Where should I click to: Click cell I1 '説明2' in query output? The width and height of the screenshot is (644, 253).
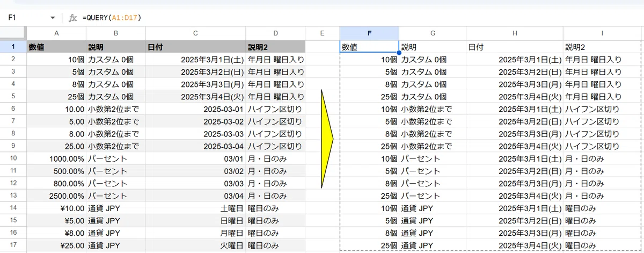602,47
